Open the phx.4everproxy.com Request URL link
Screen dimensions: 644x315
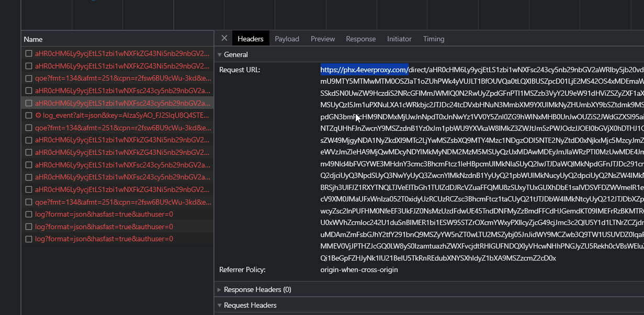[x=363, y=69]
